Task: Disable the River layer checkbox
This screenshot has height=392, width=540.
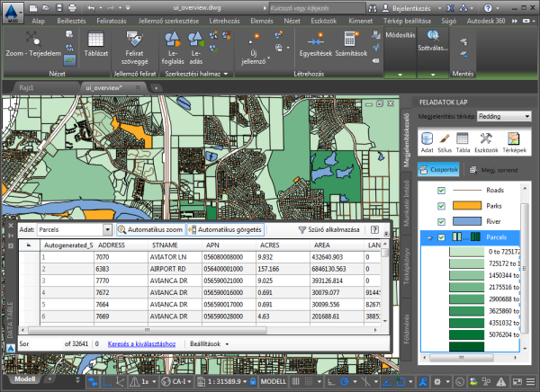Action: 441,222
